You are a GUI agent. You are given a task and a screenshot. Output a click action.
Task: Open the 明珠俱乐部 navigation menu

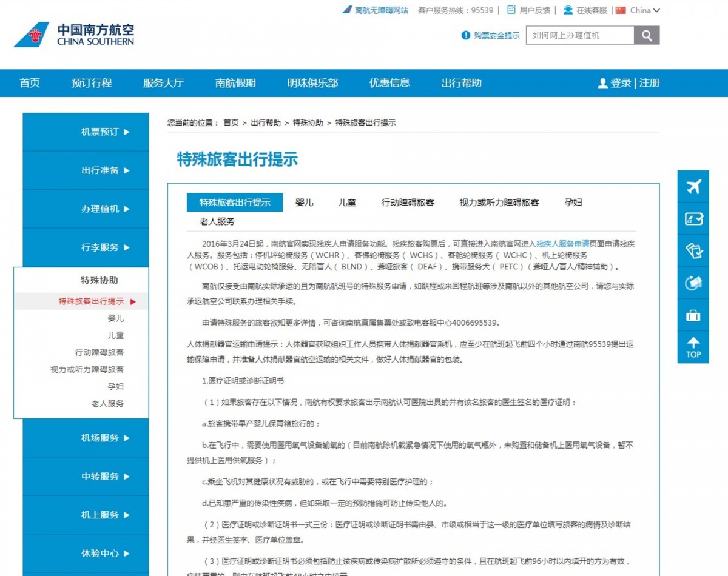pos(313,83)
